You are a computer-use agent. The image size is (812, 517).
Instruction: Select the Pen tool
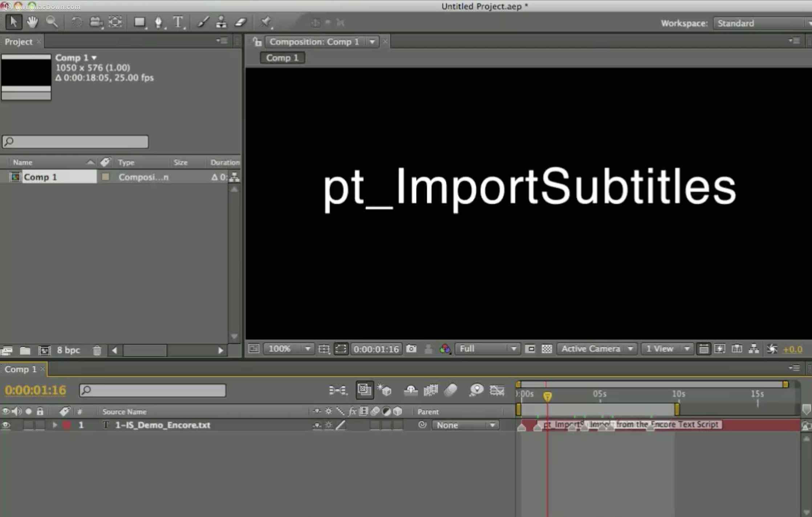click(158, 22)
